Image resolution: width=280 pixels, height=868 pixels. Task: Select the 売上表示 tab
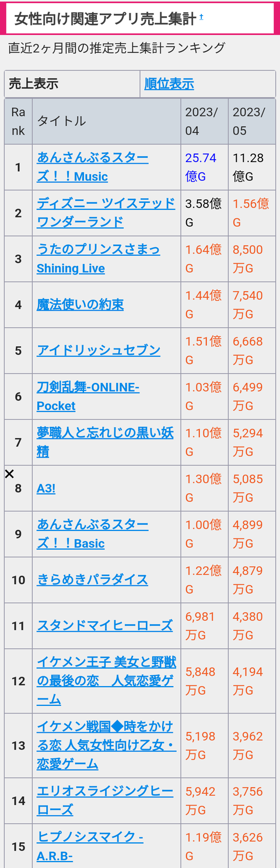point(34,83)
